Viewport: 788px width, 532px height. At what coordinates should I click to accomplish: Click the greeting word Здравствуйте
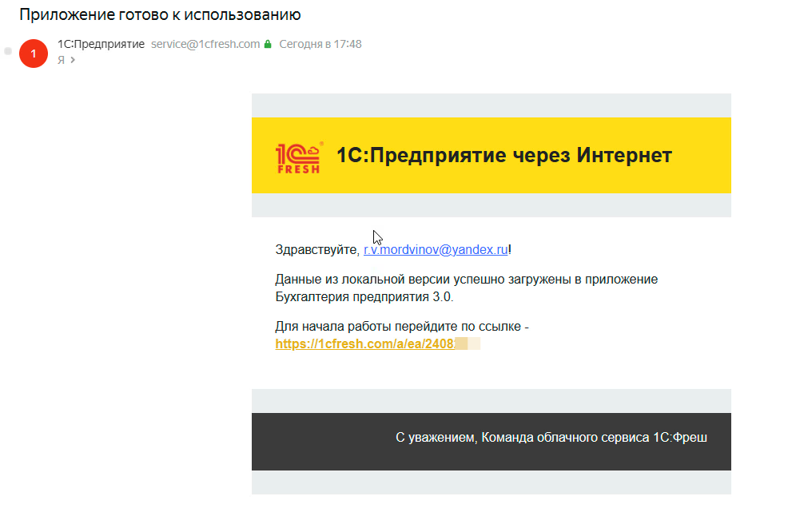317,250
